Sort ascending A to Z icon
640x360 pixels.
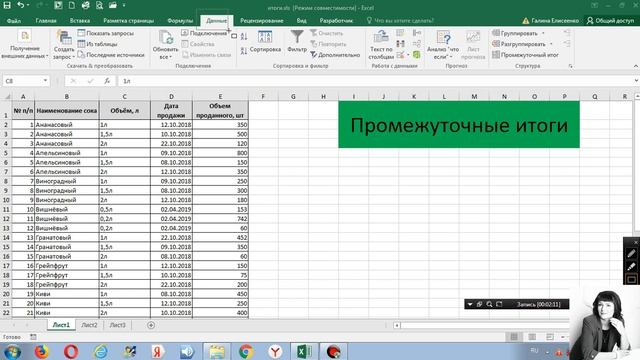pos(244,37)
